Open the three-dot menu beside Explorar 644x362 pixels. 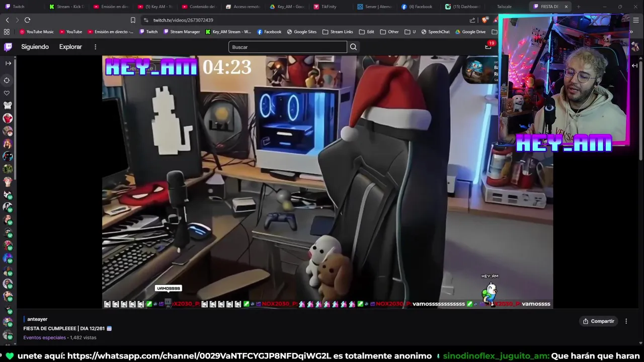pos(95,47)
